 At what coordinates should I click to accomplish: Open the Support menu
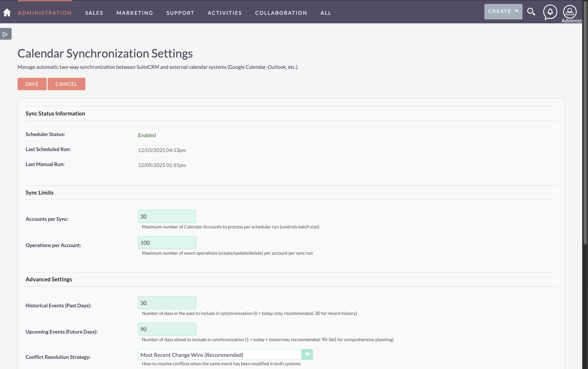(x=180, y=13)
